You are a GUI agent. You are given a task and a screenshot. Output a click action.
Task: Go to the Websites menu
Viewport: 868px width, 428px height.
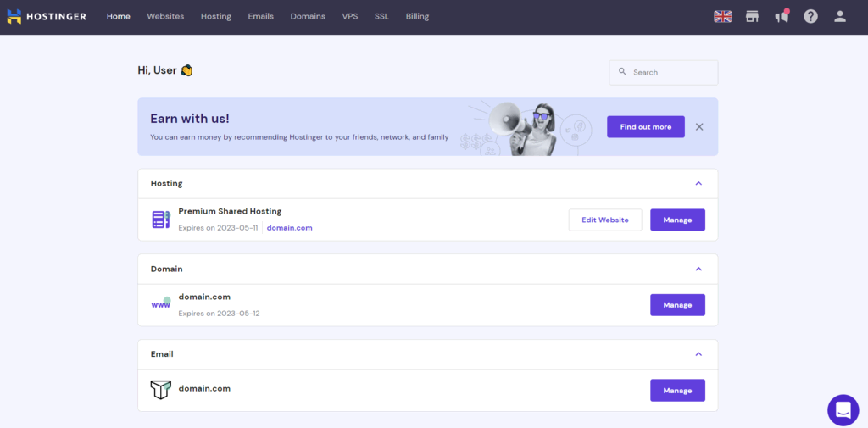pyautogui.click(x=165, y=17)
